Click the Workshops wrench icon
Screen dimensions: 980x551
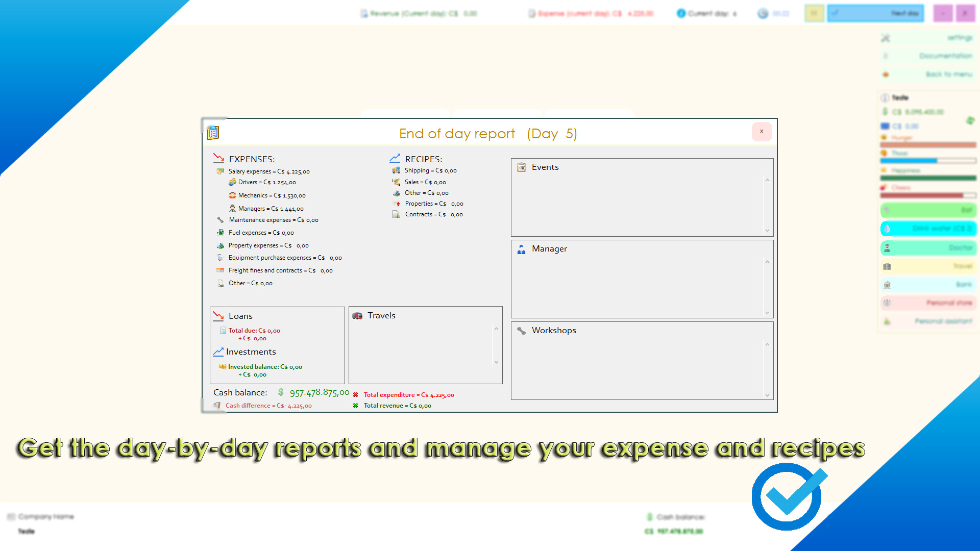tap(521, 330)
